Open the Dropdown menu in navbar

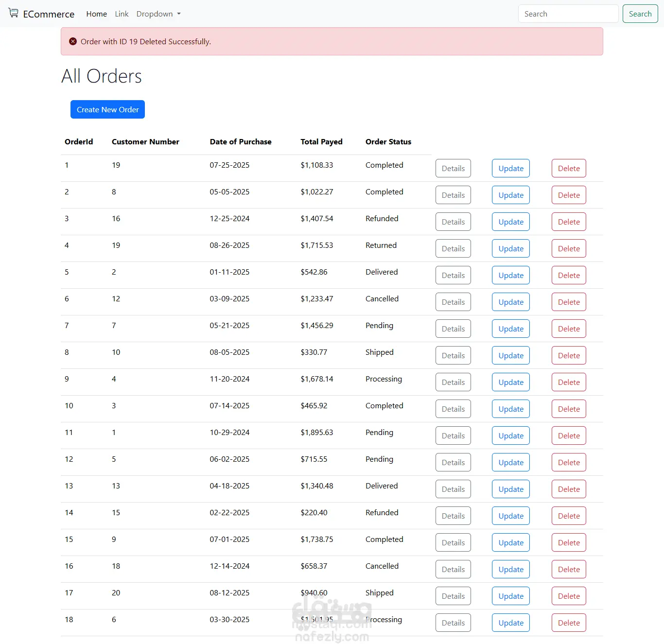(158, 14)
